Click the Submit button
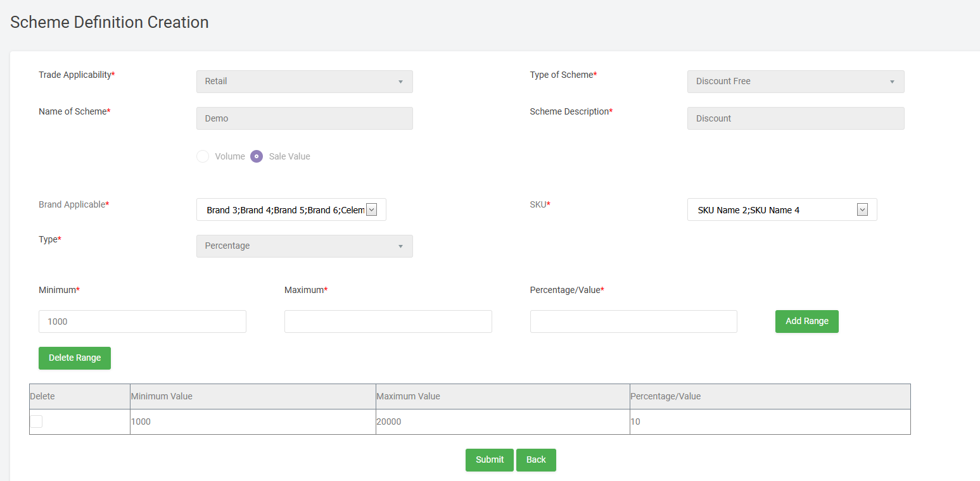This screenshot has width=980, height=481. [x=490, y=460]
